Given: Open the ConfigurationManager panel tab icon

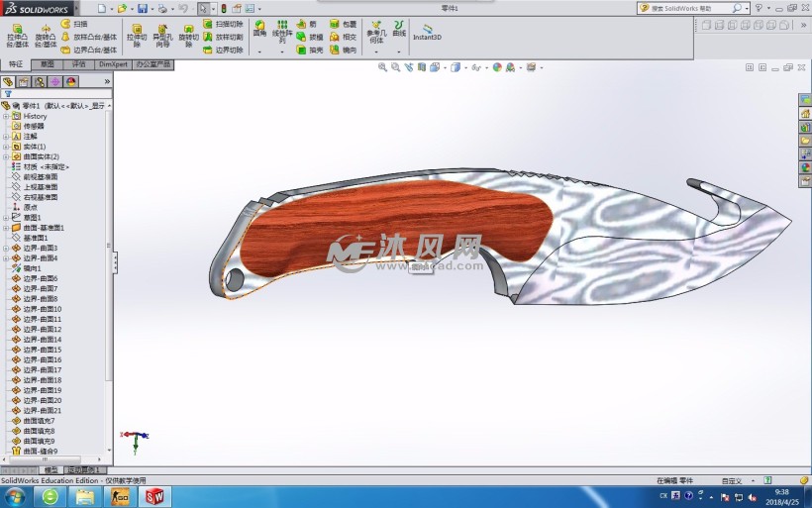Looking at the screenshot, I should [x=40, y=82].
